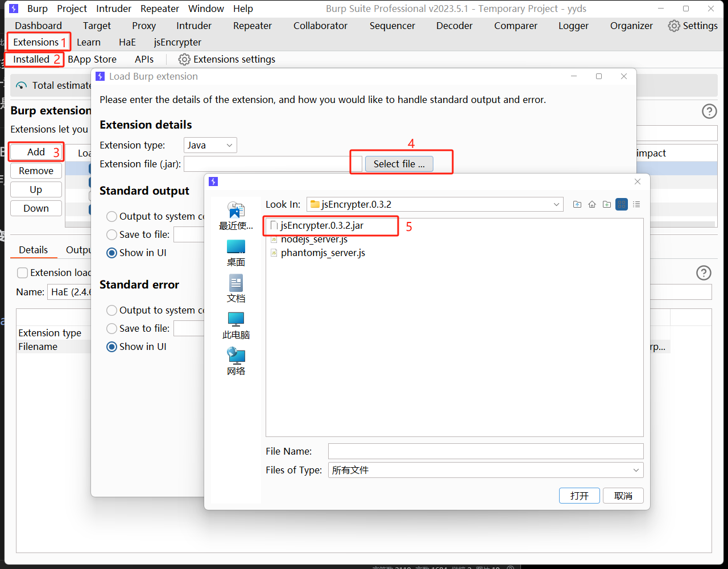Move extension Down button
Screen dimensions: 728x569
click(36, 208)
